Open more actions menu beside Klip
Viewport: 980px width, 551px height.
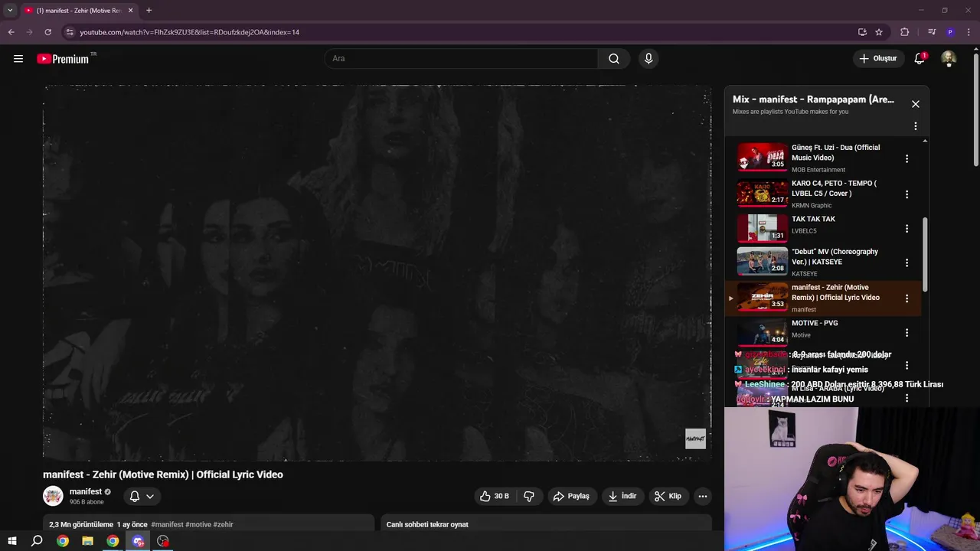point(703,497)
